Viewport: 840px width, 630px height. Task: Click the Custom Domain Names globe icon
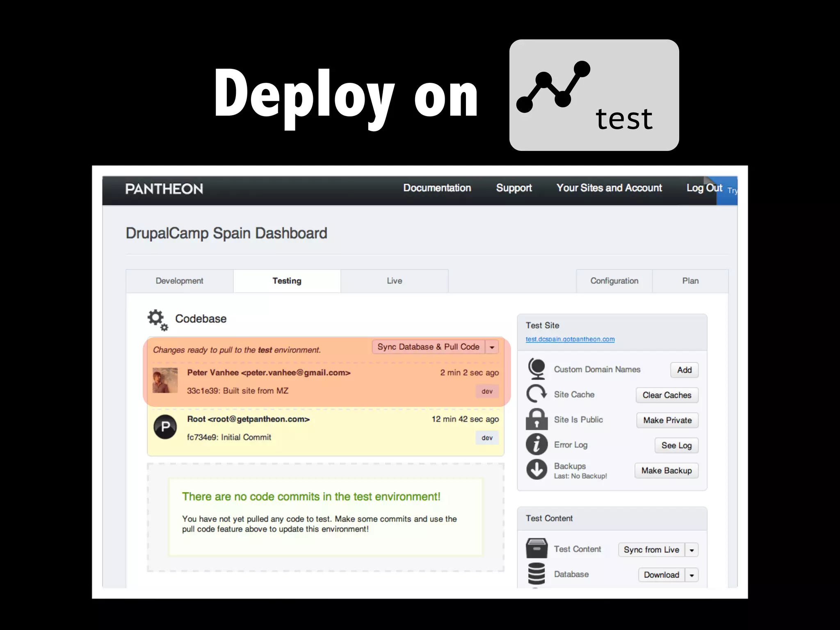[x=537, y=369]
